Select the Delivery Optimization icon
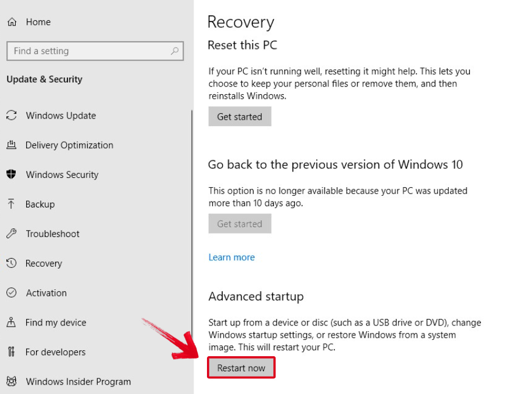 12,145
